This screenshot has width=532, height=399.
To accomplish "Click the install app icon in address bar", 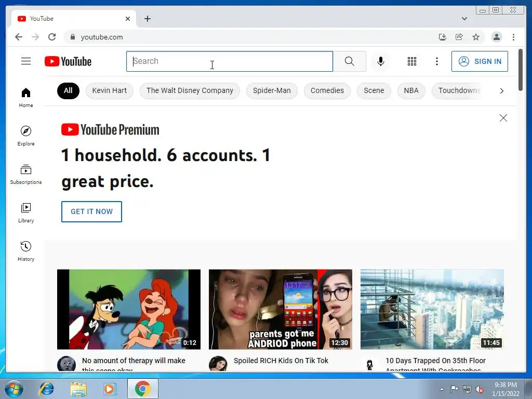I will pyautogui.click(x=443, y=37).
